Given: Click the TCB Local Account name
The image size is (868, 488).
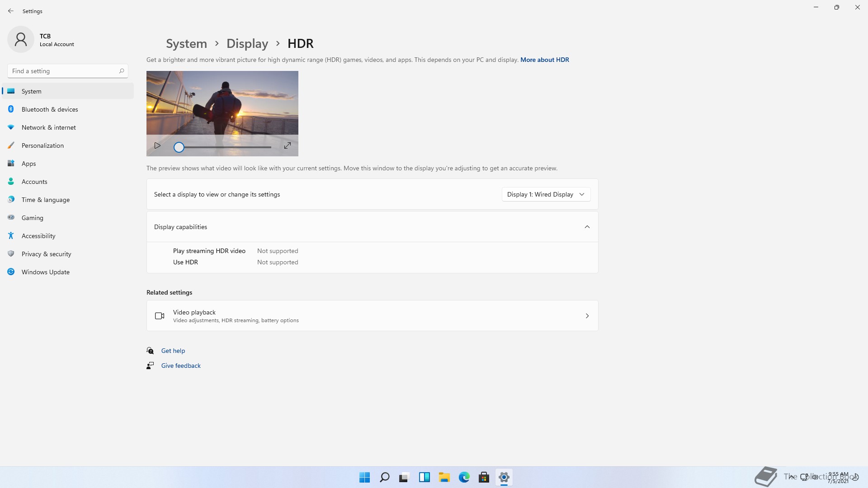Looking at the screenshot, I should point(57,40).
